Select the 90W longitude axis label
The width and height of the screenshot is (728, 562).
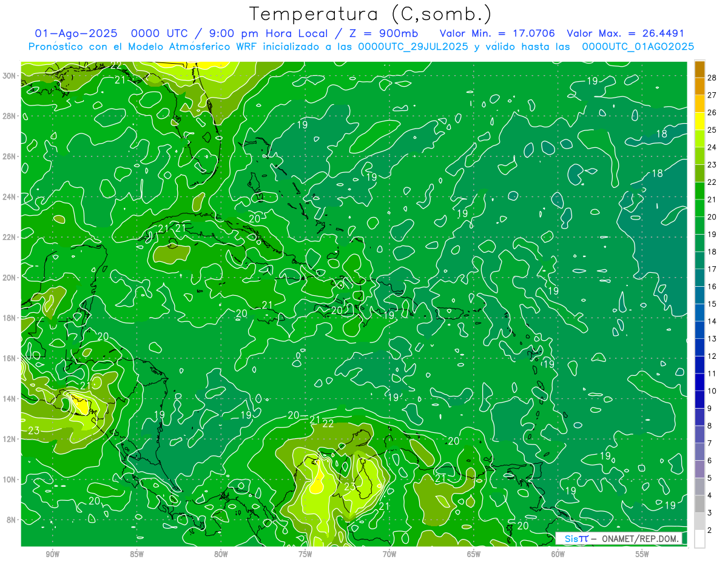coord(52,554)
